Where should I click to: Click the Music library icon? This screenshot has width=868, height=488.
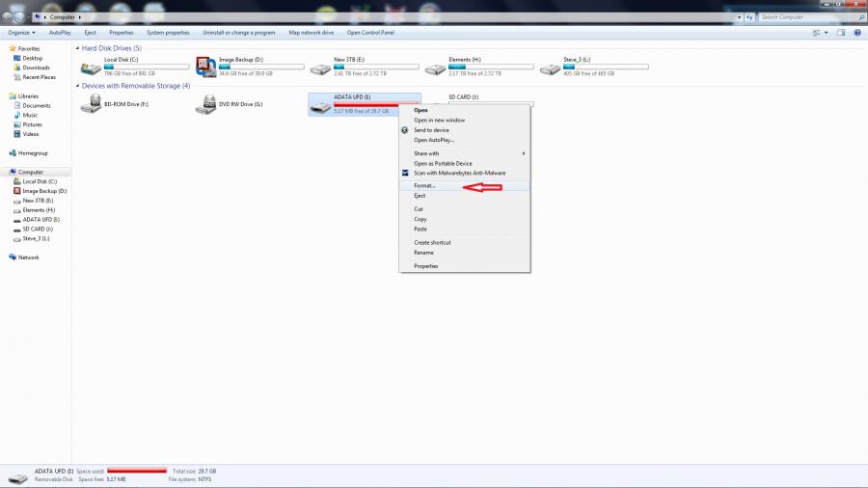[x=17, y=115]
